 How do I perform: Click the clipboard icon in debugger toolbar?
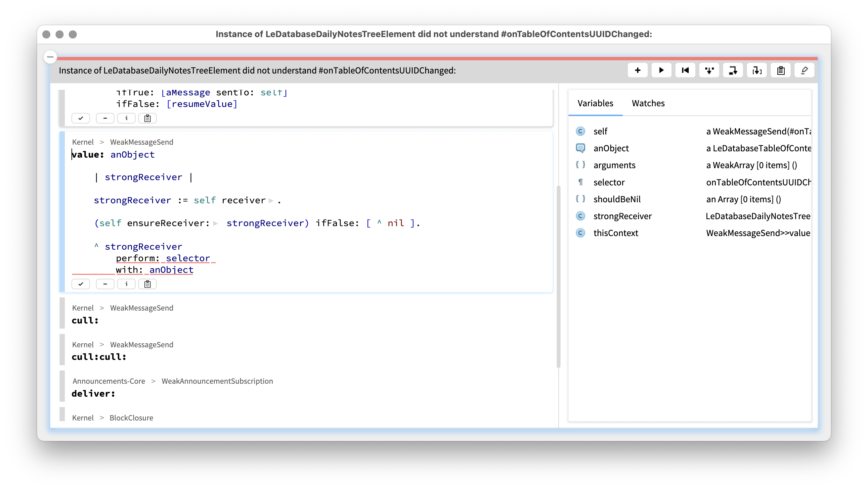point(781,71)
